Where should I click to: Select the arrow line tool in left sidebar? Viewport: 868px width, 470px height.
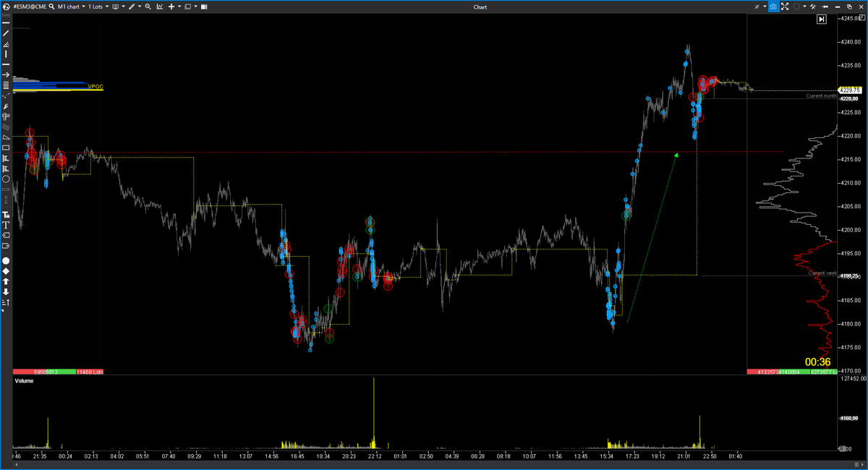pos(6,74)
